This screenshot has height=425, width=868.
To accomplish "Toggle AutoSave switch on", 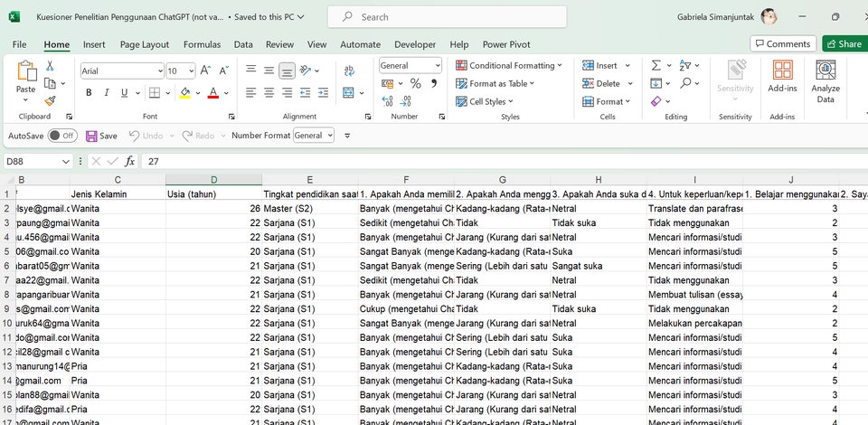I will [62, 136].
